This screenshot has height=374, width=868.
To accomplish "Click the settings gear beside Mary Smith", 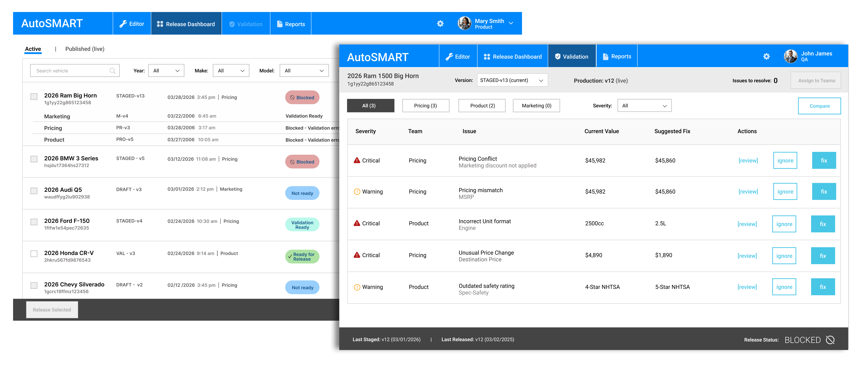I will [x=440, y=23].
